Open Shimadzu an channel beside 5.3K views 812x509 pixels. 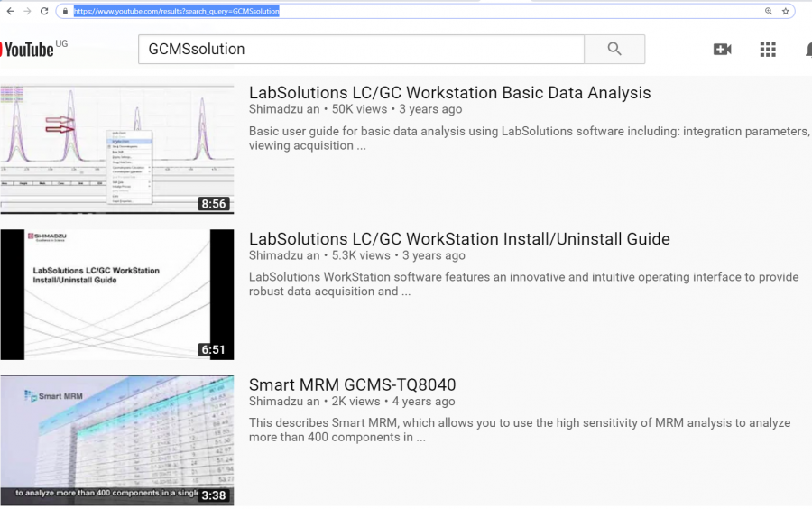pyautogui.click(x=284, y=255)
